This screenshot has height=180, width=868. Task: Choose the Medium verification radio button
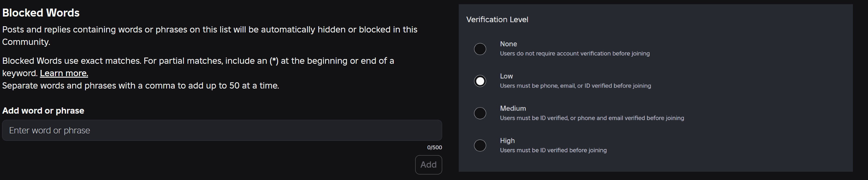coord(480,113)
